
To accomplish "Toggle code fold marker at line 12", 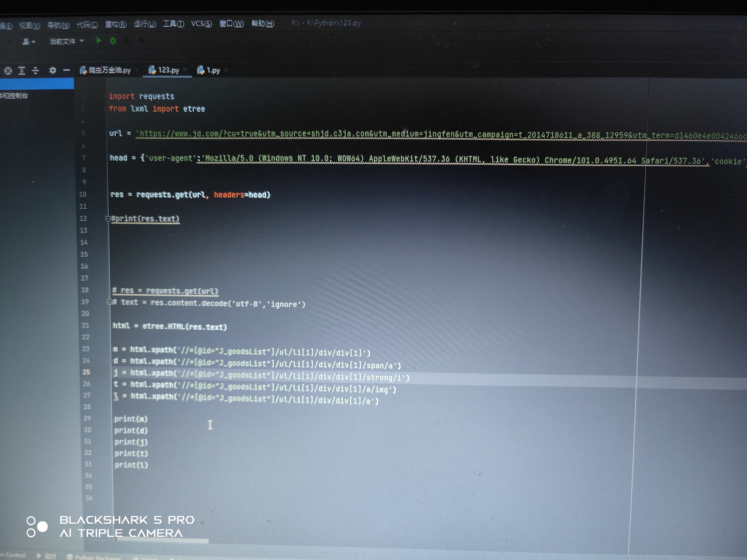I will pyautogui.click(x=108, y=219).
